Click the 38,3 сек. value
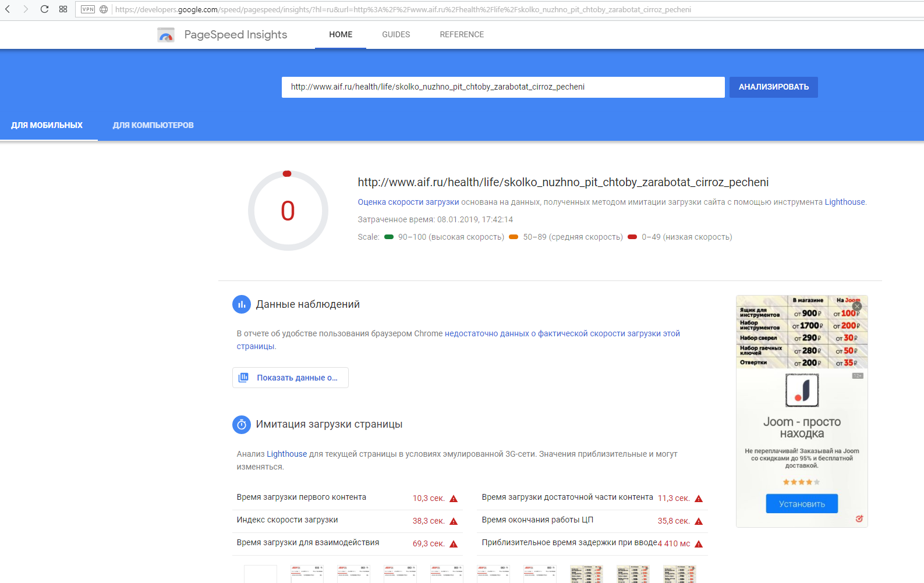This screenshot has height=583, width=924. click(x=429, y=521)
